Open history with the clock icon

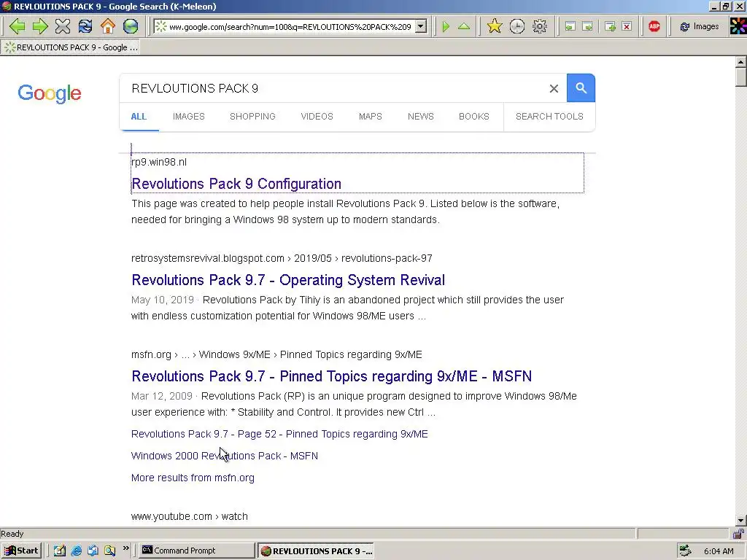point(517,26)
